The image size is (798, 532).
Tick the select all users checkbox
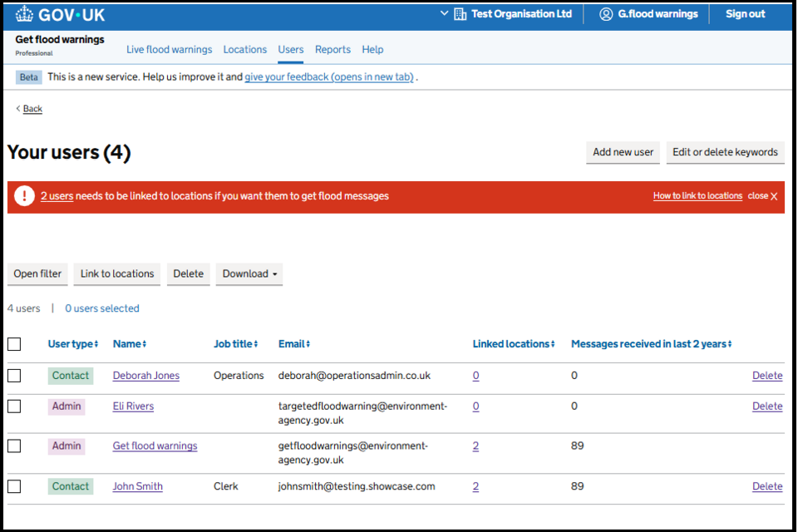coord(14,344)
